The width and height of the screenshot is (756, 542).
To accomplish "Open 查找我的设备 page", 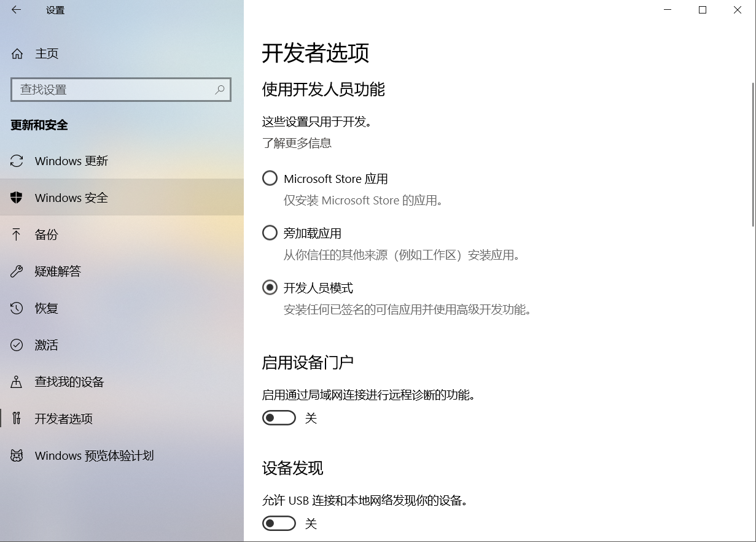I will point(122,382).
